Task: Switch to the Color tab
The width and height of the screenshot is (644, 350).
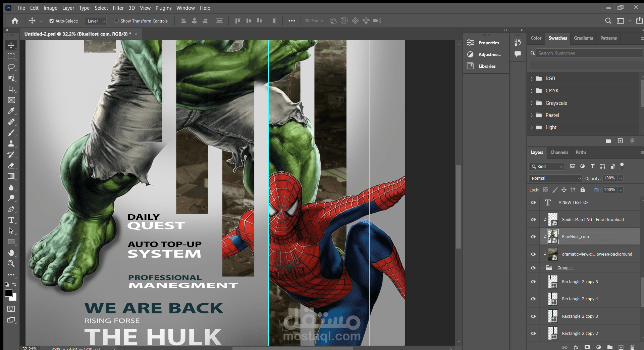Action: 536,38
